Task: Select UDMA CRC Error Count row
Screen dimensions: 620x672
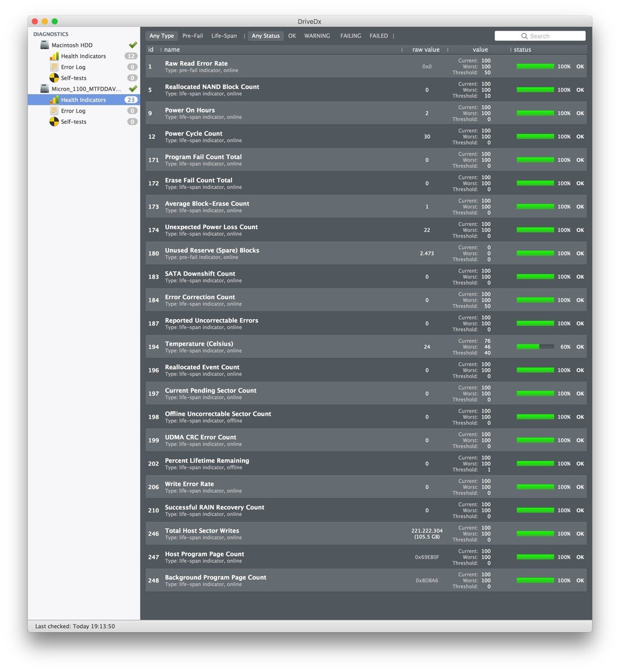Action: 366,440
